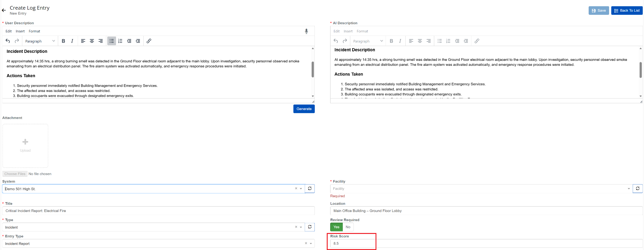Align left in User Description editor

(83, 41)
